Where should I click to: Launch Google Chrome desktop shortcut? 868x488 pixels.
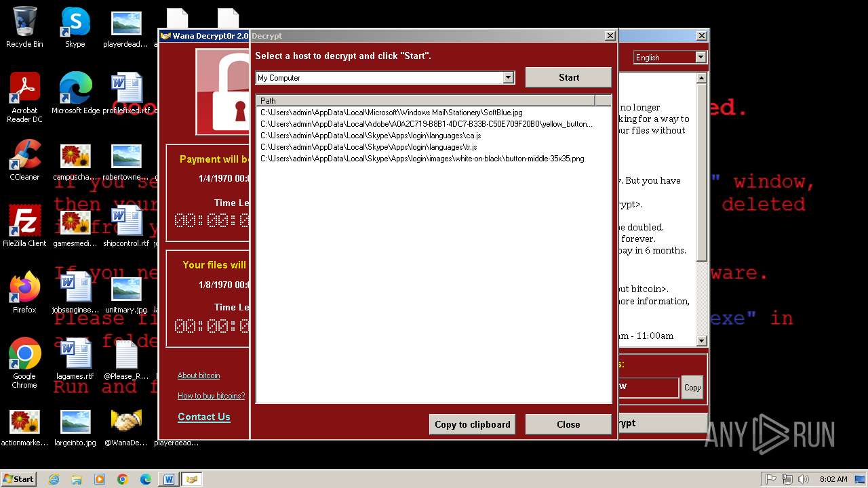click(24, 363)
